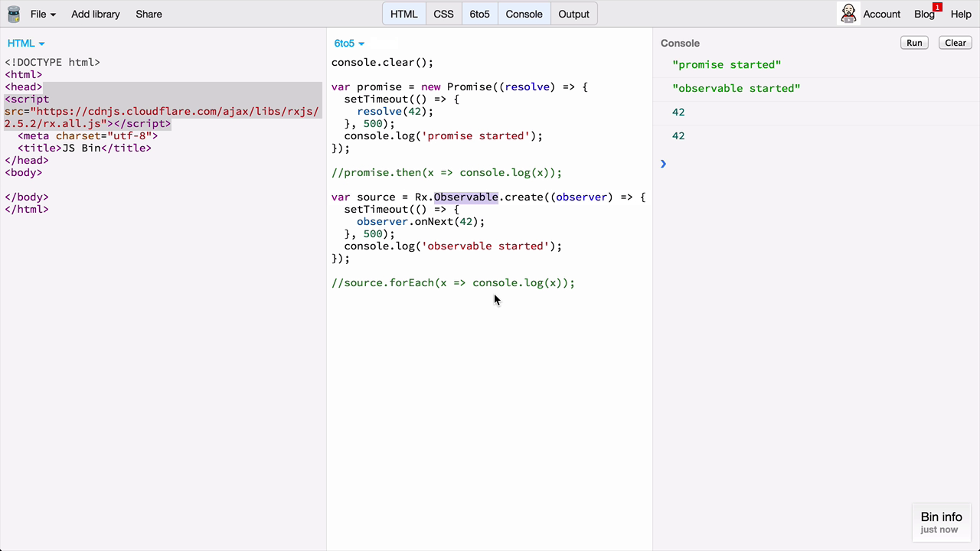Viewport: 980px width, 551px height.
Task: Click the Console panel heading
Action: [680, 44]
